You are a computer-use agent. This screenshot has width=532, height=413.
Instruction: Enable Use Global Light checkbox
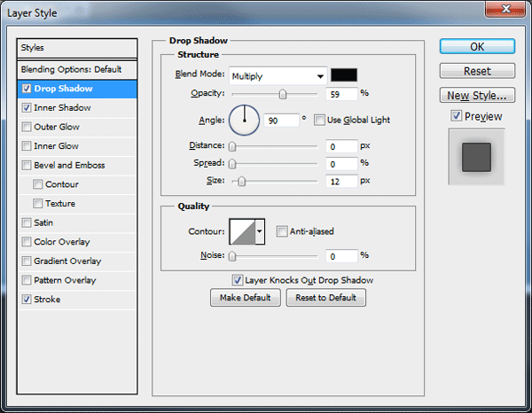point(319,120)
